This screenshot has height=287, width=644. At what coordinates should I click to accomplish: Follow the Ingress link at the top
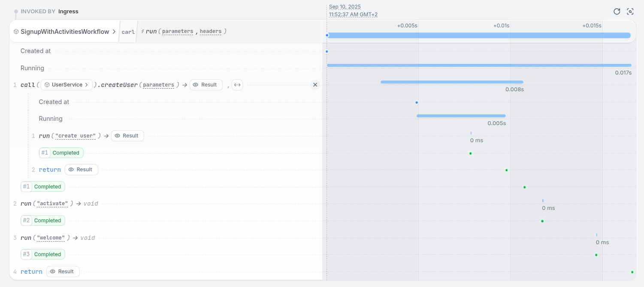[x=68, y=11]
